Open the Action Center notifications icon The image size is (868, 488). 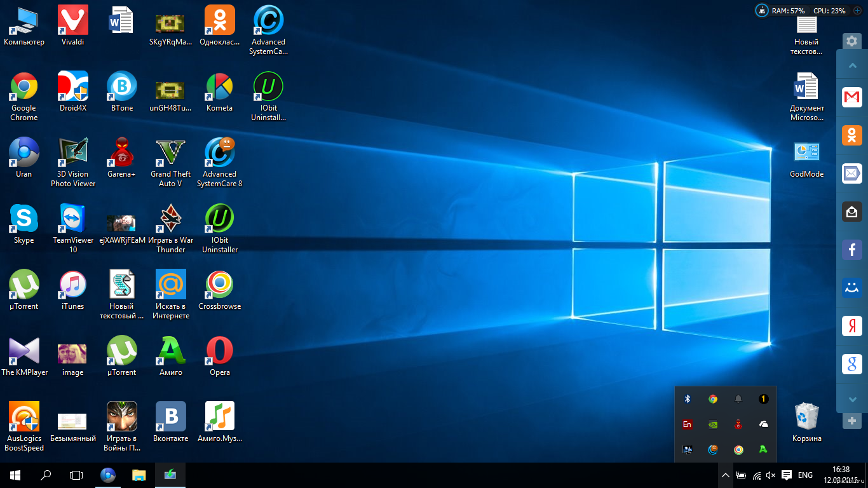(786, 475)
